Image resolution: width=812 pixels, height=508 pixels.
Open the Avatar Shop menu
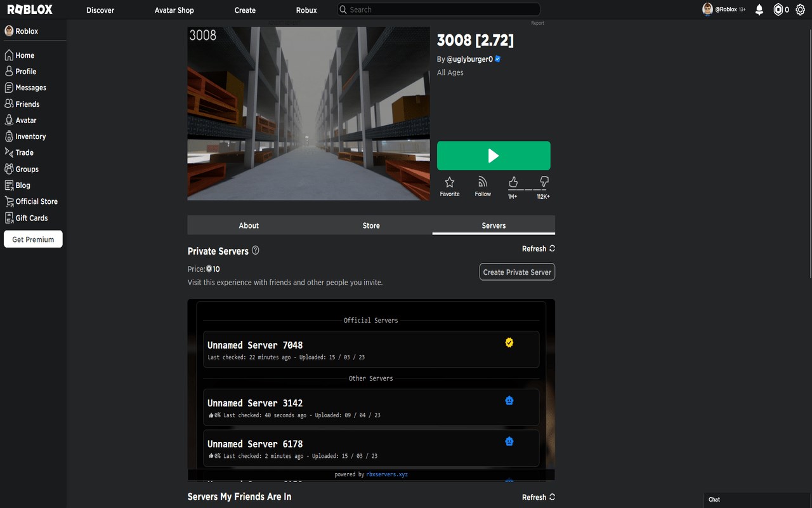pos(174,10)
